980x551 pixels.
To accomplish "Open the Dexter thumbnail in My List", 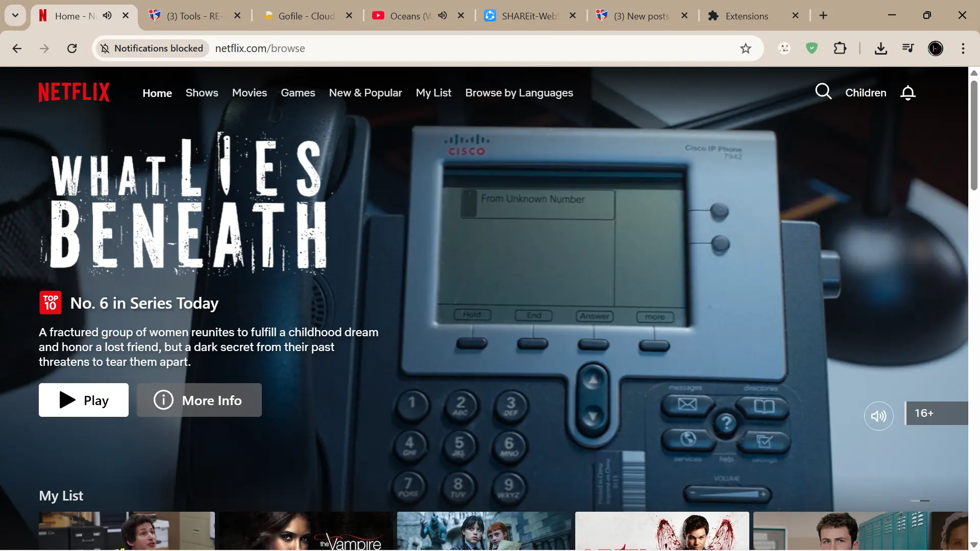I will pyautogui.click(x=662, y=531).
